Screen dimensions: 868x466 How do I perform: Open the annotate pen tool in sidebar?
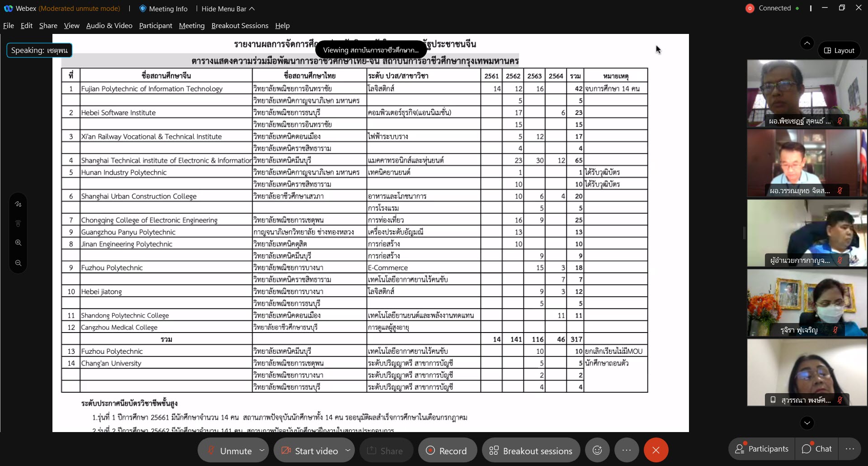pos(18,204)
